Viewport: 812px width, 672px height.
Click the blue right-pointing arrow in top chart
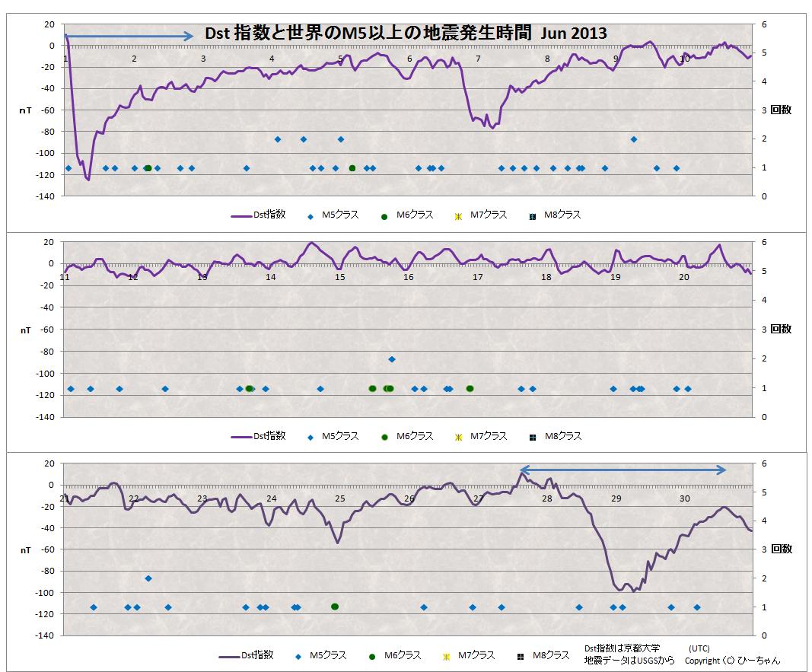click(129, 36)
